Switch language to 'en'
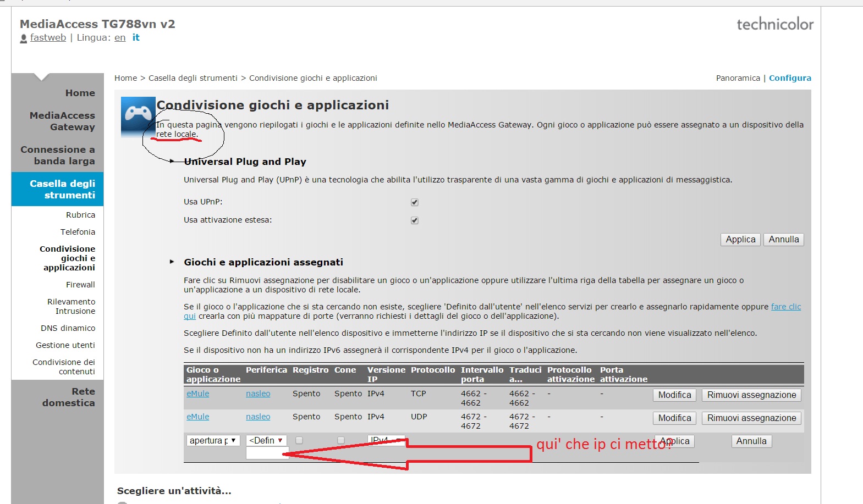Screen dimensions: 863x504 [x=120, y=37]
